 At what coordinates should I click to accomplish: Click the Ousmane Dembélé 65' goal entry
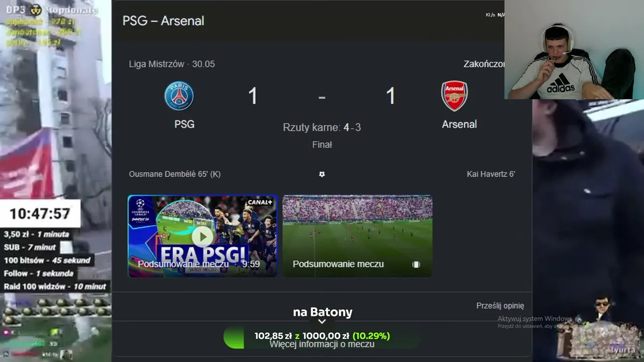[175, 174]
